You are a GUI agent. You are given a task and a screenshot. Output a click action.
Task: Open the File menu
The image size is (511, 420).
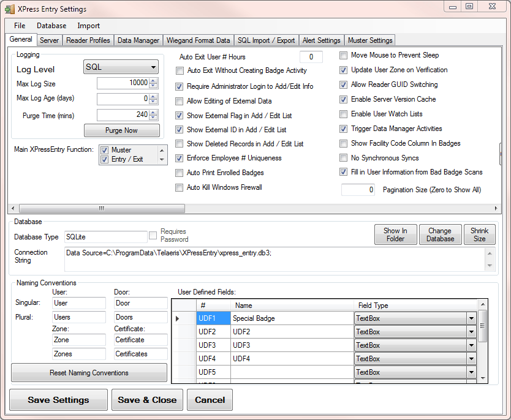point(20,26)
